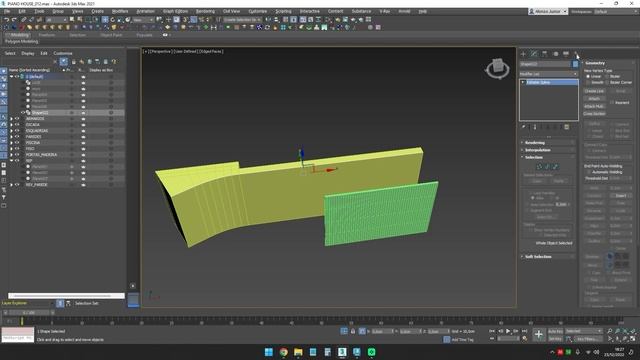Screen dimensions: 640x360
Task: Hide the PISCINA layer via eye icon
Action: [17, 143]
